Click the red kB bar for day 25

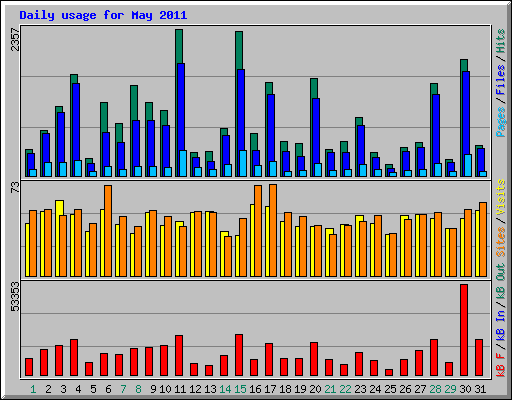tap(389, 373)
